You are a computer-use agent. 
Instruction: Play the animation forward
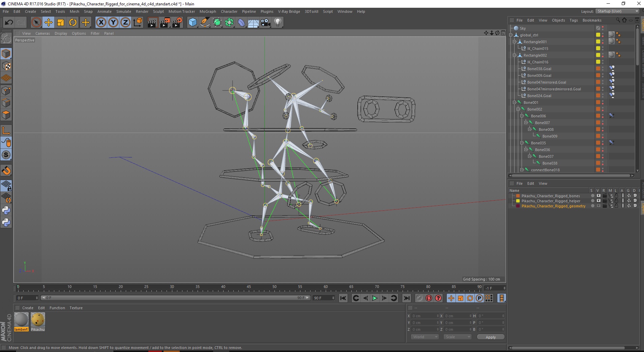pos(375,298)
